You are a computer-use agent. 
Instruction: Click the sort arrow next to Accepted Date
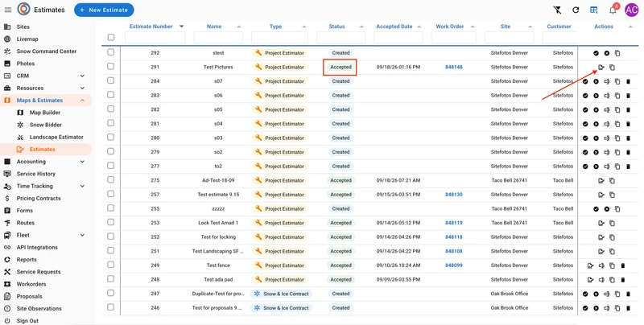point(419,27)
